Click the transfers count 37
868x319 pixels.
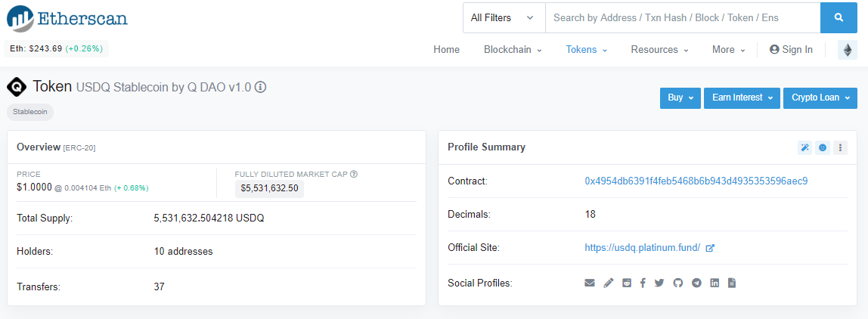tap(159, 287)
